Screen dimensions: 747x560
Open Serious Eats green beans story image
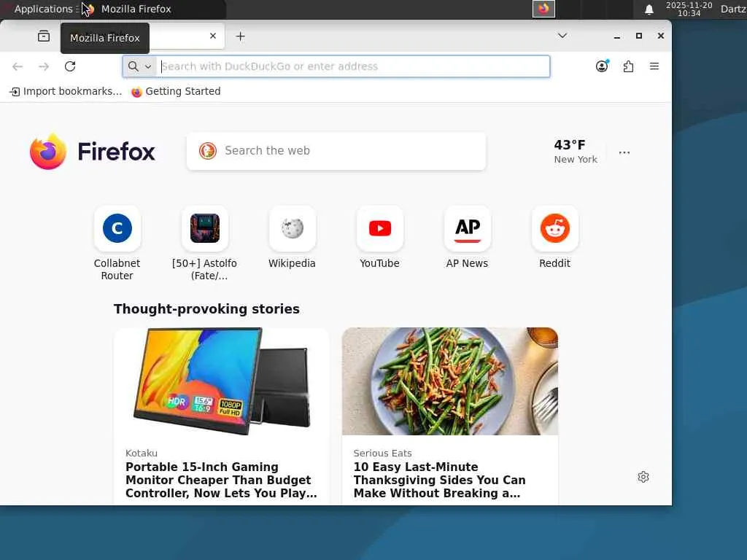(449, 381)
